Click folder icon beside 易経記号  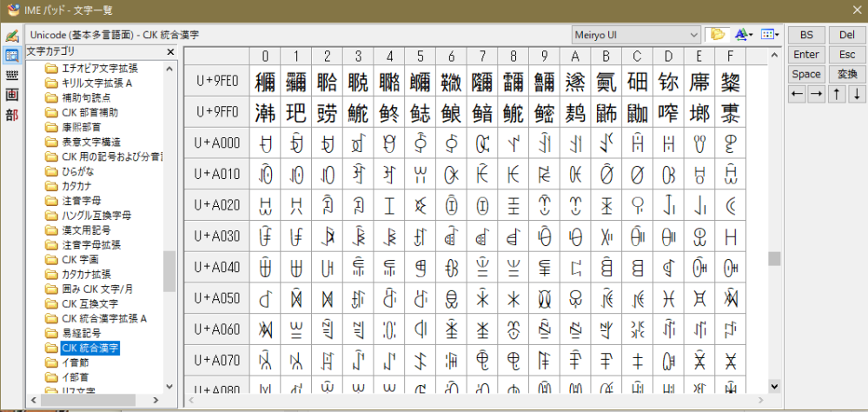[x=51, y=334]
